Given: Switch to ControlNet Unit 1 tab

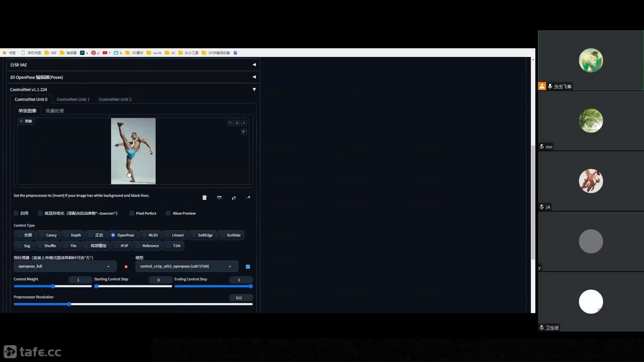Looking at the screenshot, I should point(73,99).
